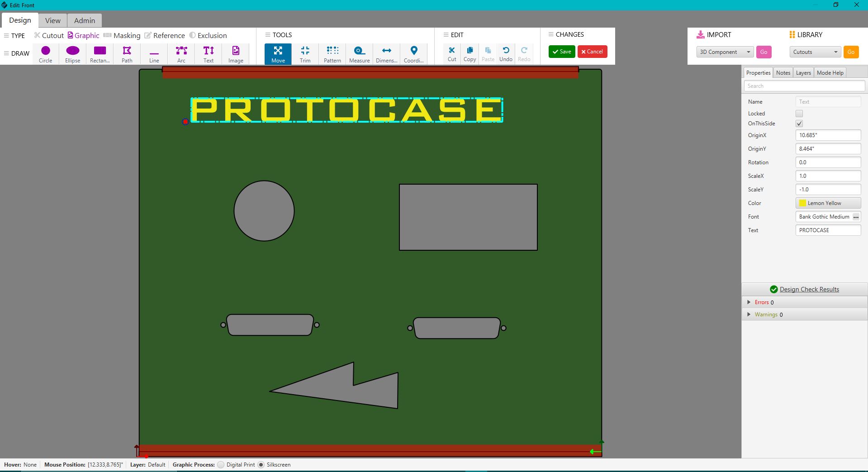Switch to the Design tab
This screenshot has height=472, width=868.
pos(20,20)
